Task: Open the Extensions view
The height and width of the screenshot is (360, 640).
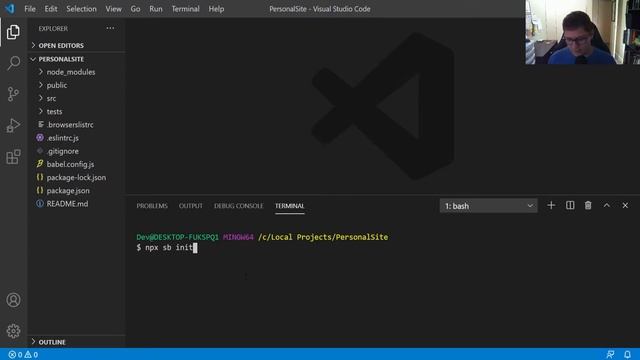Action: click(13, 157)
